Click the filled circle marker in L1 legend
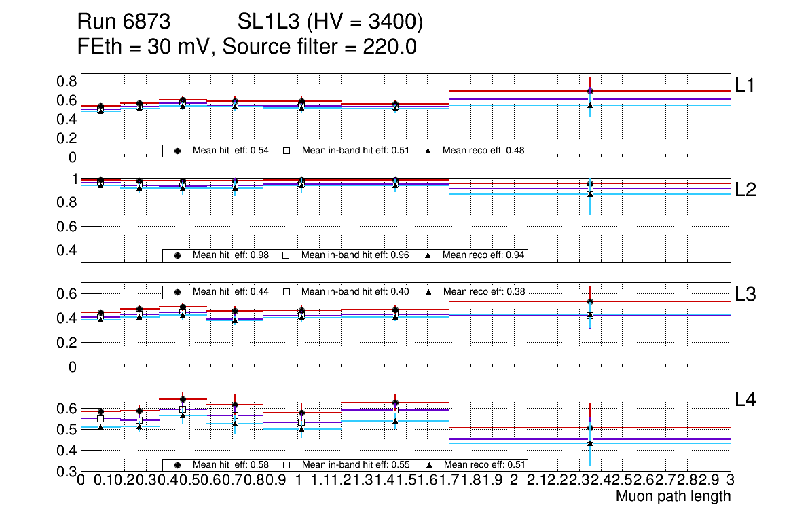Image resolution: width=812 pixels, height=524 pixels. tap(178, 151)
